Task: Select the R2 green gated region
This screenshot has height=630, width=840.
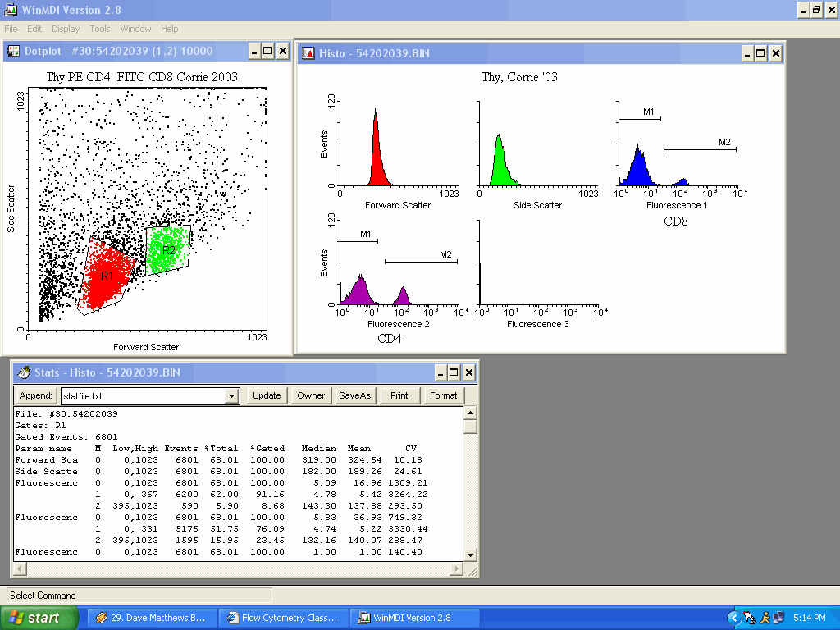Action: pyautogui.click(x=167, y=249)
